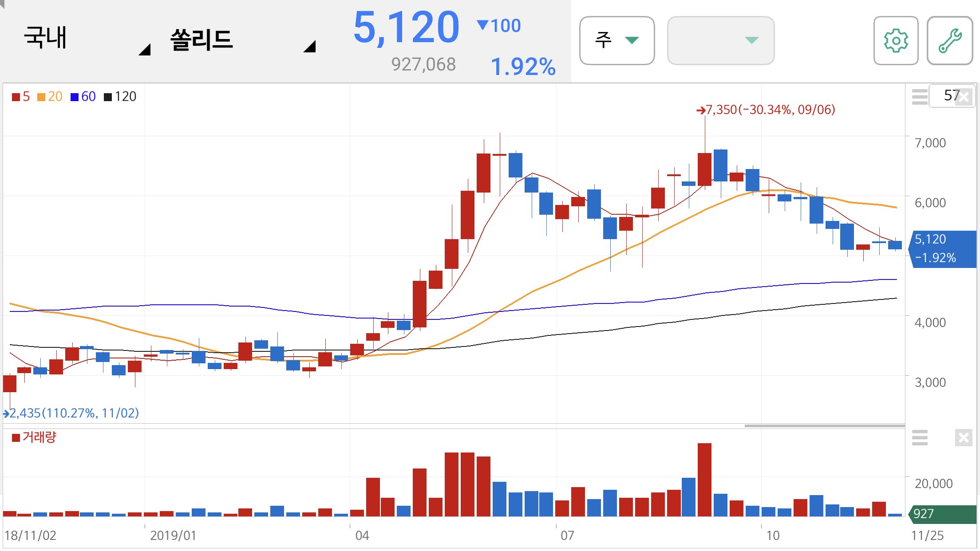Click the 6,000 price axis label
This screenshot has height=551, width=980.
(930, 203)
